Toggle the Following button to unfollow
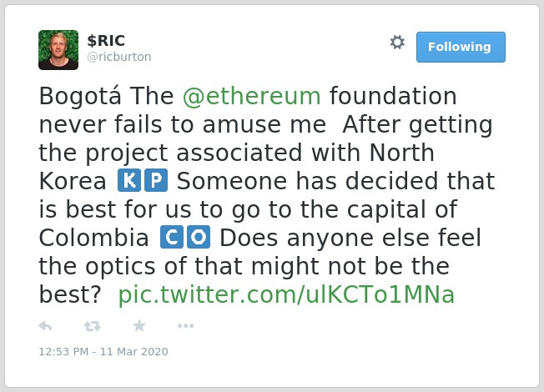This screenshot has width=544, height=392. 461,47
